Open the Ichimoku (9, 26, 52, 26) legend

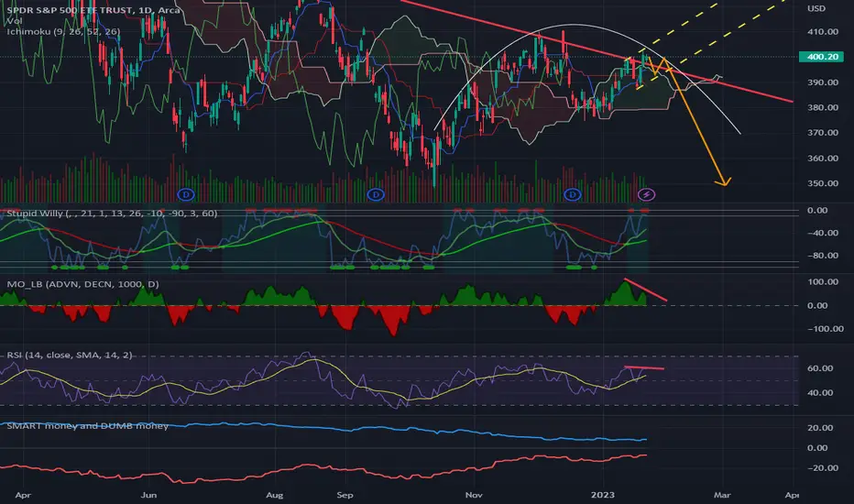63,31
